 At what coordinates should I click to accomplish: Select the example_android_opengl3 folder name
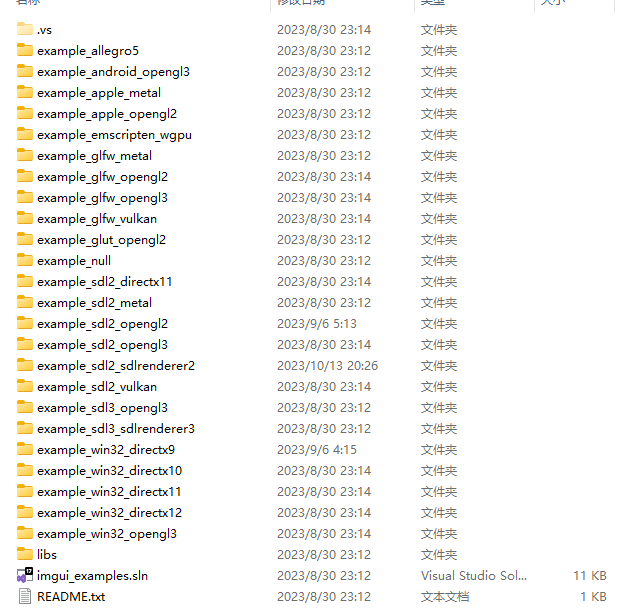tap(113, 72)
